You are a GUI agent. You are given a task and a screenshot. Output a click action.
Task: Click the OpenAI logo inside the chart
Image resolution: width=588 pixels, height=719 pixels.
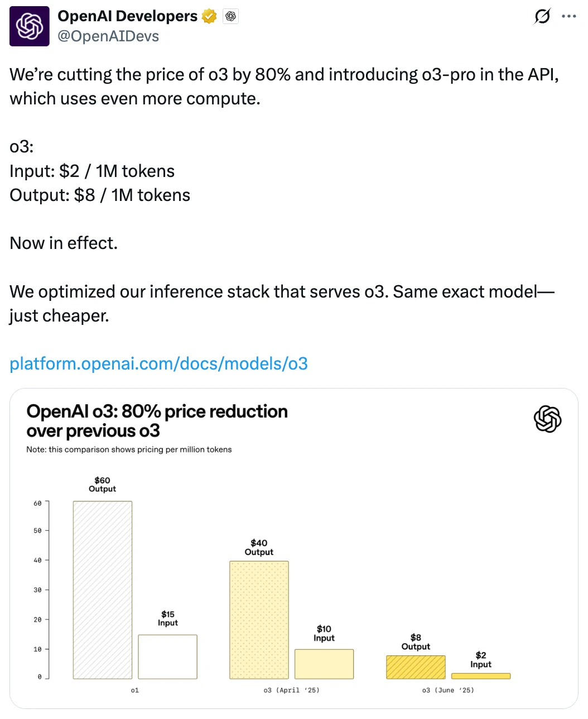[547, 419]
